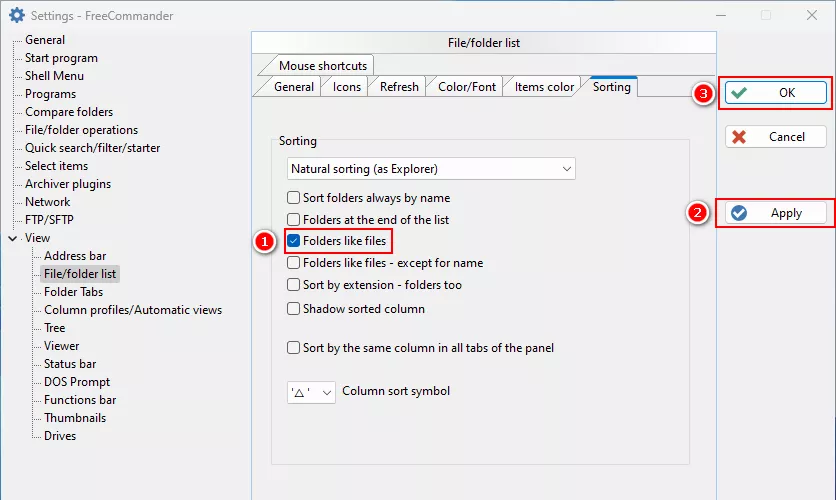This screenshot has width=836, height=500.
Task: Open the Network settings category
Action: coord(47,202)
